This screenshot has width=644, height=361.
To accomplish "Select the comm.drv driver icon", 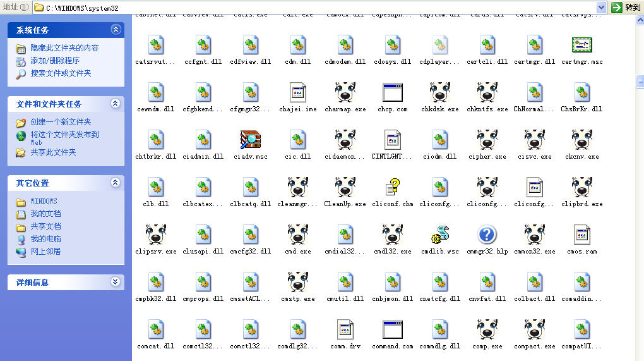I will (345, 329).
